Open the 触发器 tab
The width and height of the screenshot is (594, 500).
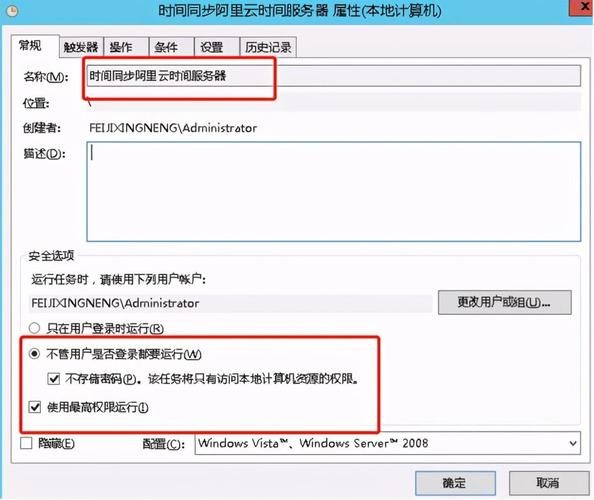pos(81,47)
